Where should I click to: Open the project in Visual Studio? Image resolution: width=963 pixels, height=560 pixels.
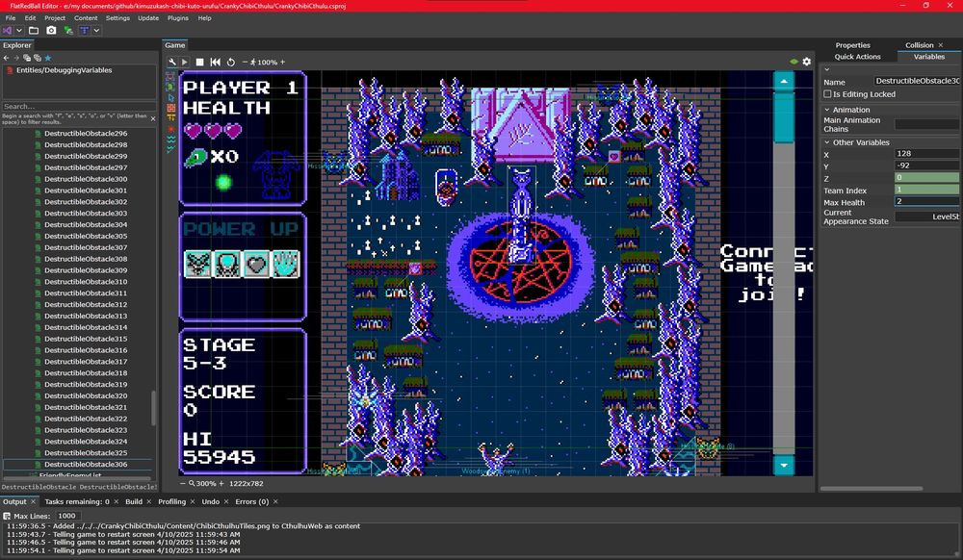pyautogui.click(x=8, y=30)
